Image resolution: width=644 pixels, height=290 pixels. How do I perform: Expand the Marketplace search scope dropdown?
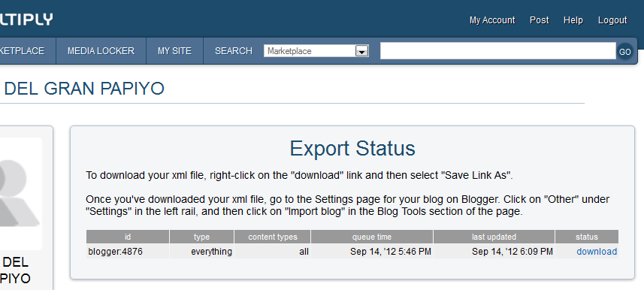(316, 51)
